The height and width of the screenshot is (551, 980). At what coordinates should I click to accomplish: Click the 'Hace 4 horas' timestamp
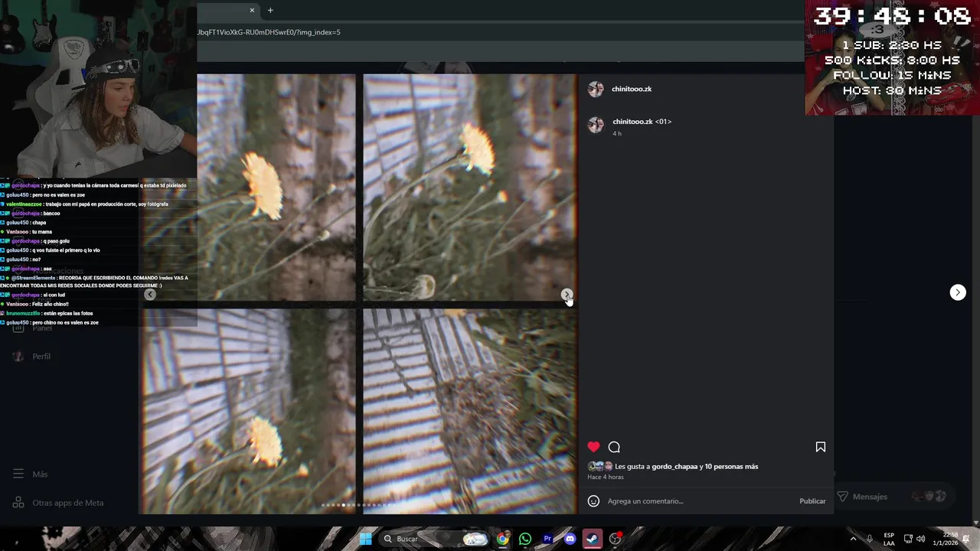606,478
